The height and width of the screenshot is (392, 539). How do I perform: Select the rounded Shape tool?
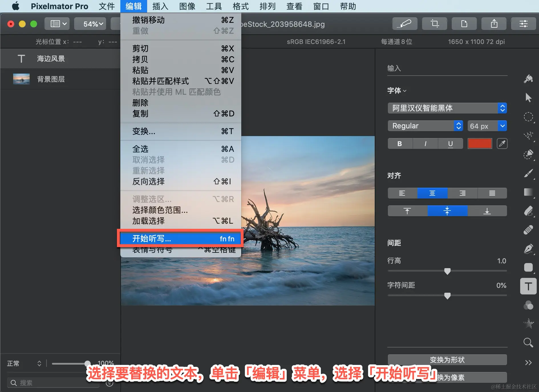tap(528, 268)
